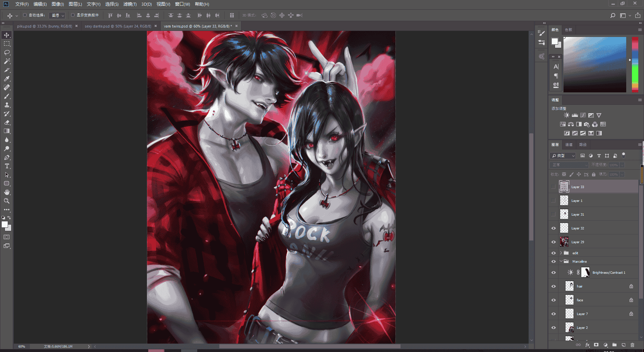Select the Layer 29 thumbnail
The width and height of the screenshot is (644, 352).
564,242
